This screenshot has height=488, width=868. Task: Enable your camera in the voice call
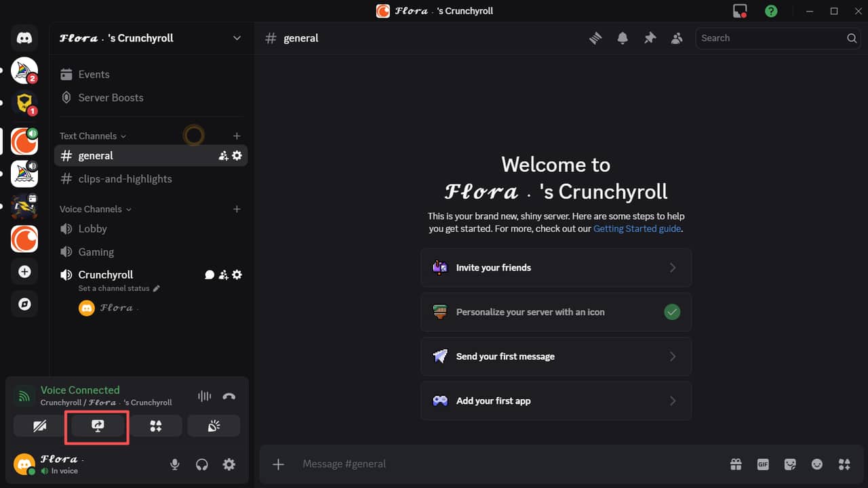pos(39,426)
